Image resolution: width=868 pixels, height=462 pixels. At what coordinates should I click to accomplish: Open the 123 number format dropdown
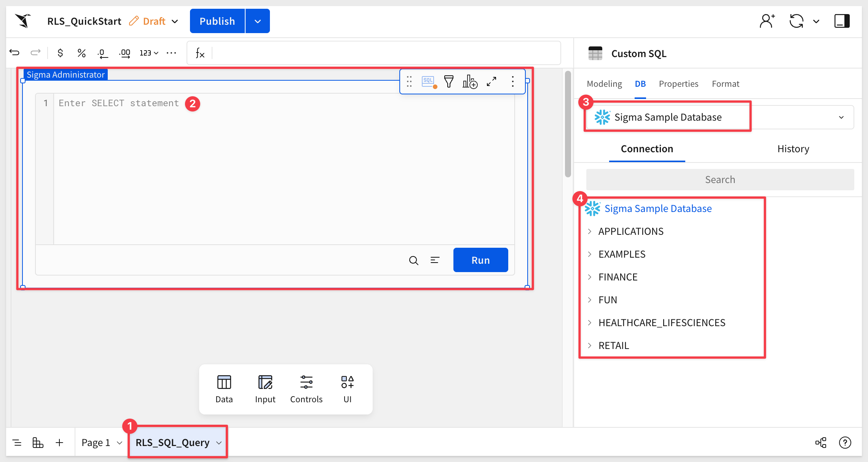(149, 53)
